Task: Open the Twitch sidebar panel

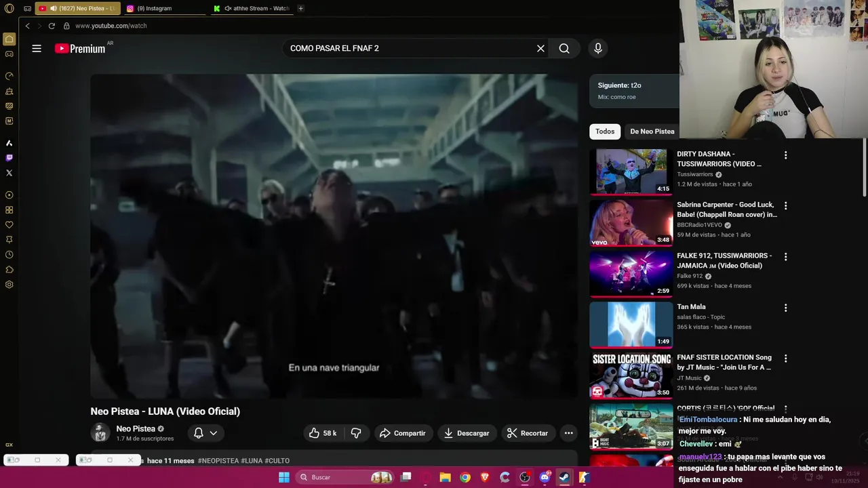Action: click(x=9, y=158)
